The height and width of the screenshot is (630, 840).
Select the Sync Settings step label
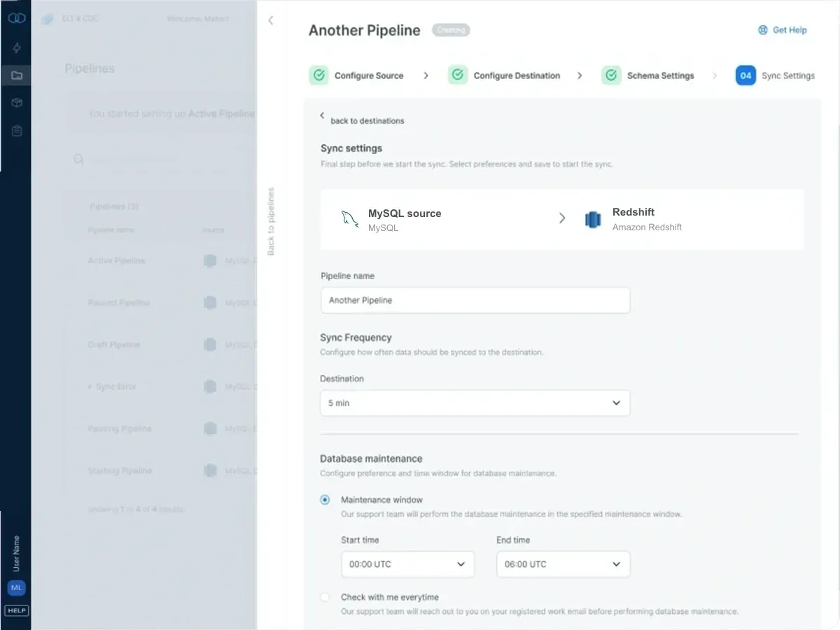pyautogui.click(x=788, y=76)
